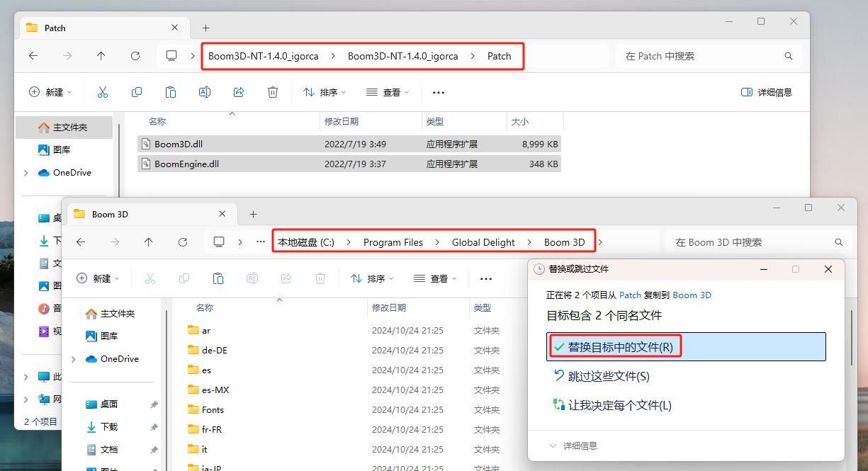Close the Boom 3D tab
The image size is (868, 471).
[x=222, y=214]
